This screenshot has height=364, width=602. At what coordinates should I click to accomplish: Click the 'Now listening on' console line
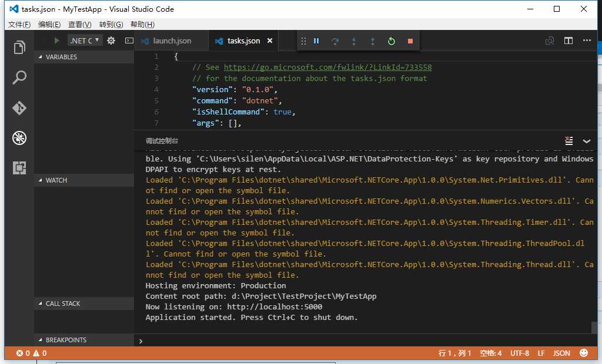click(234, 307)
